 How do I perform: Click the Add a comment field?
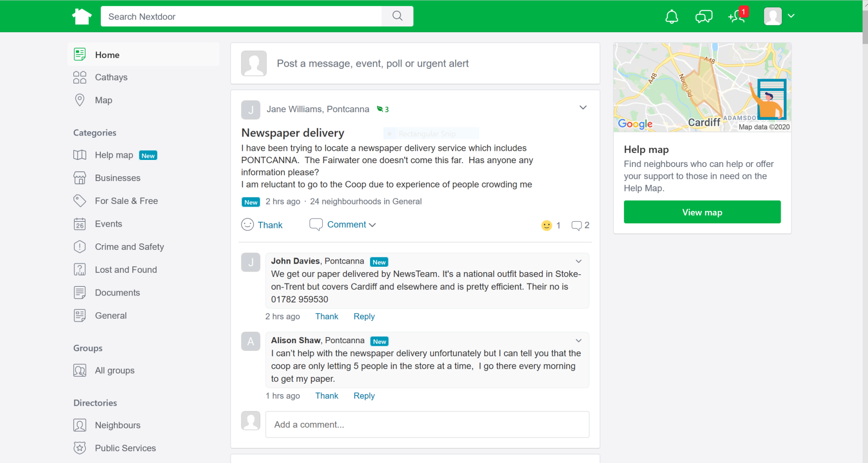tap(427, 425)
